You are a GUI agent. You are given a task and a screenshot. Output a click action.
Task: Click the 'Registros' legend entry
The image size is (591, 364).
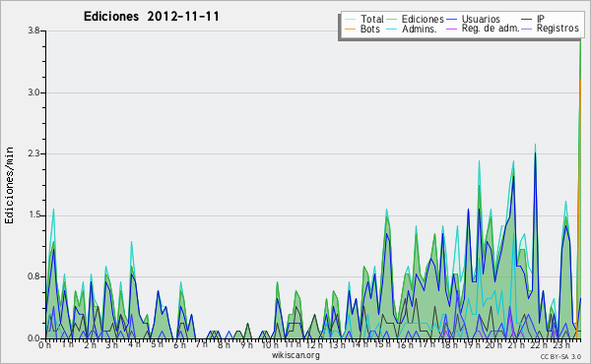(x=558, y=29)
